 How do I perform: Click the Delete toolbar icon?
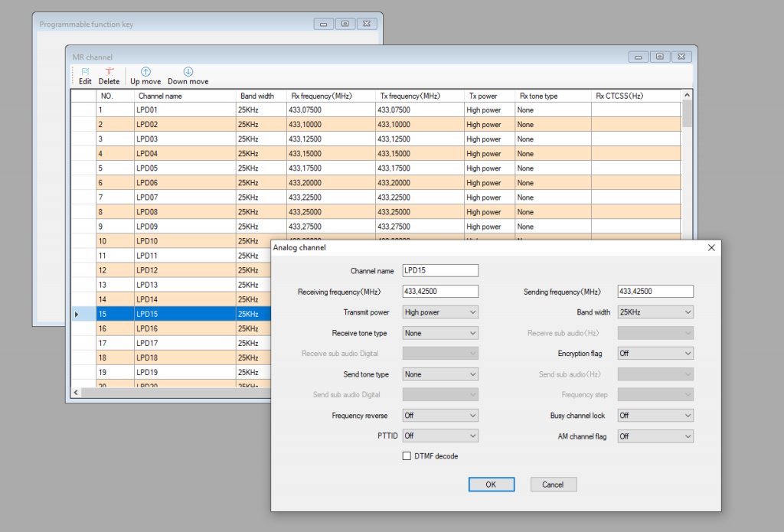click(x=109, y=72)
